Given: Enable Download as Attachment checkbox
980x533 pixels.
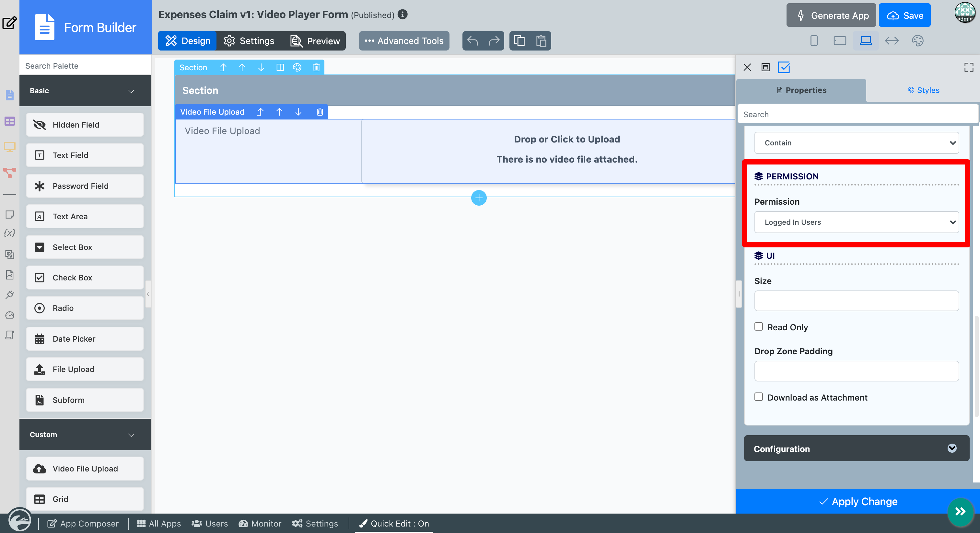Looking at the screenshot, I should pyautogui.click(x=759, y=397).
